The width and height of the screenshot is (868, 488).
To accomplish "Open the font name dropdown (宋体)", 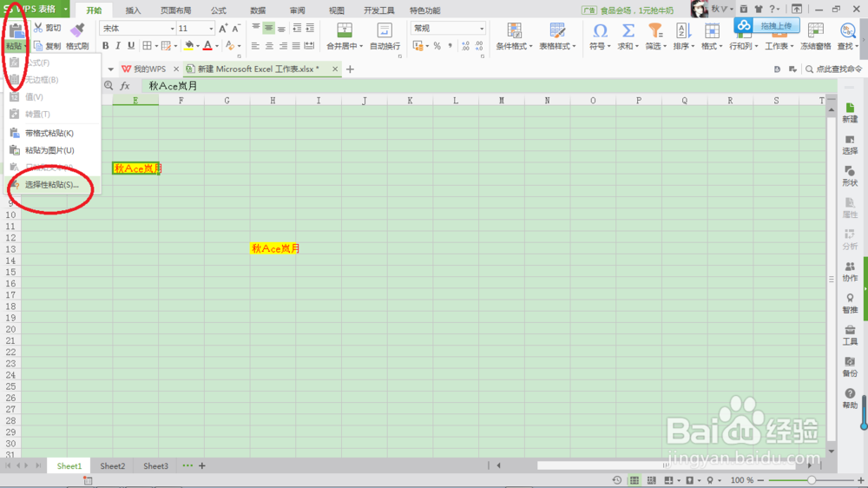I will 172,29.
